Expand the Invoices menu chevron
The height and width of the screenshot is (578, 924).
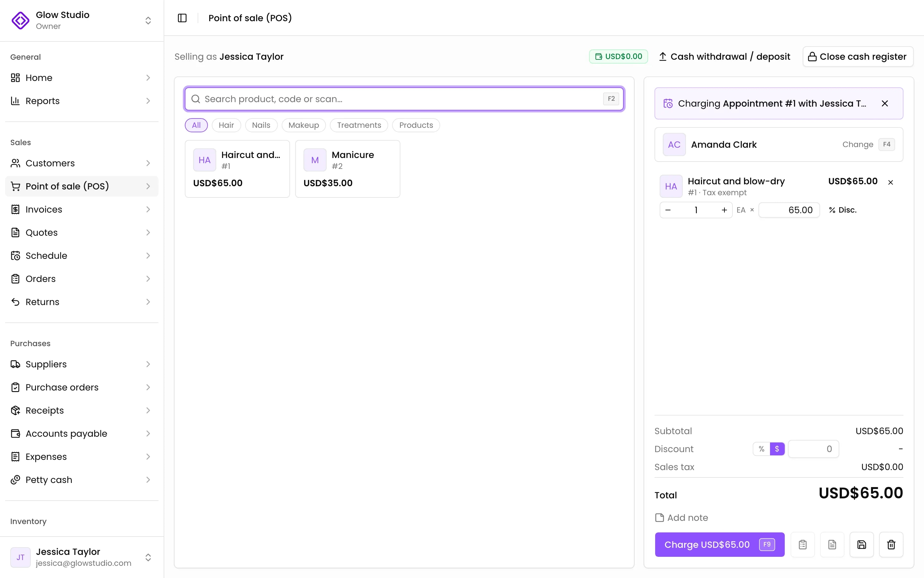click(148, 209)
